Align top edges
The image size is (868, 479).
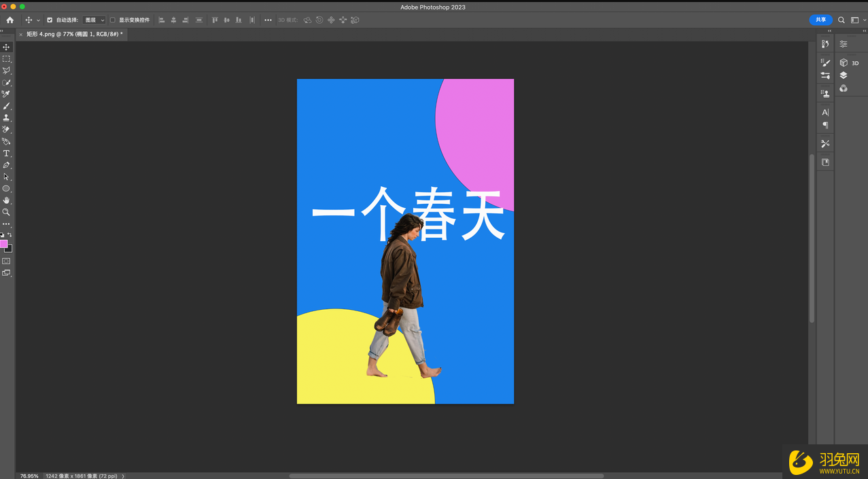[x=215, y=20]
